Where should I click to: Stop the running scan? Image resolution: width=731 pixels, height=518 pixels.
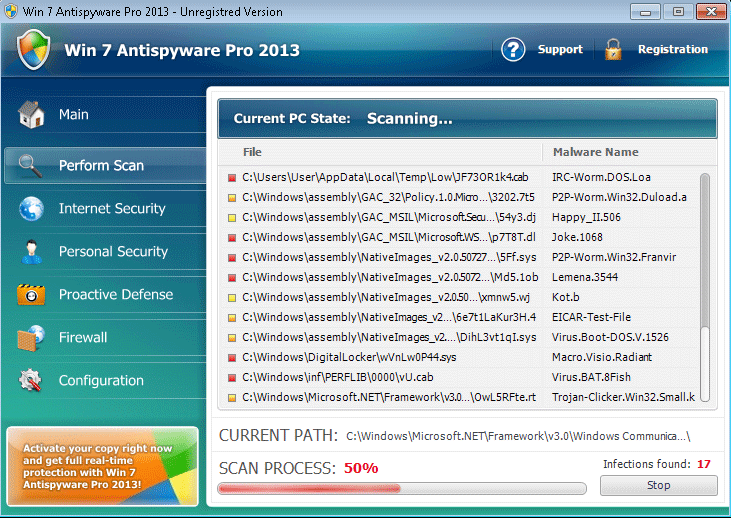(x=658, y=485)
